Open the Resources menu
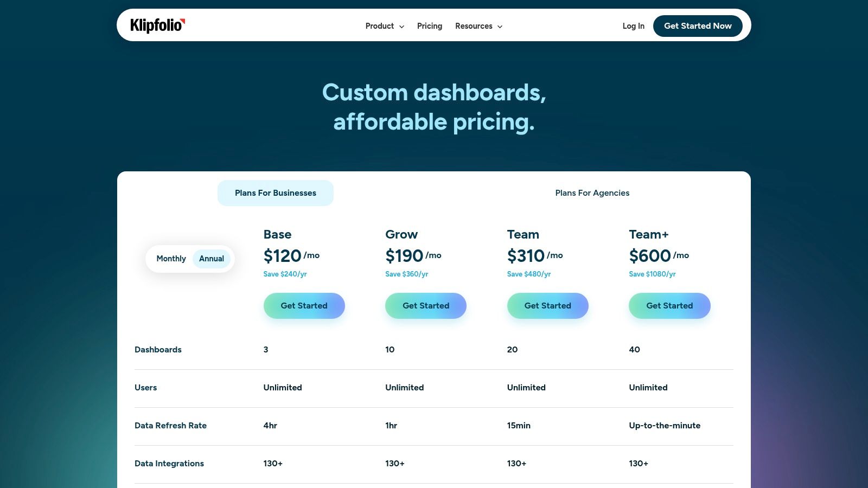This screenshot has width=868, height=488. 474,26
